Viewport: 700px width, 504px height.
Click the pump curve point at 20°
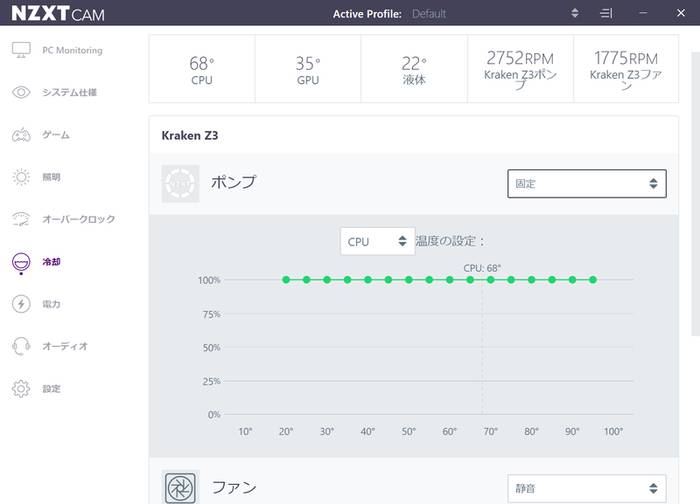coord(286,280)
